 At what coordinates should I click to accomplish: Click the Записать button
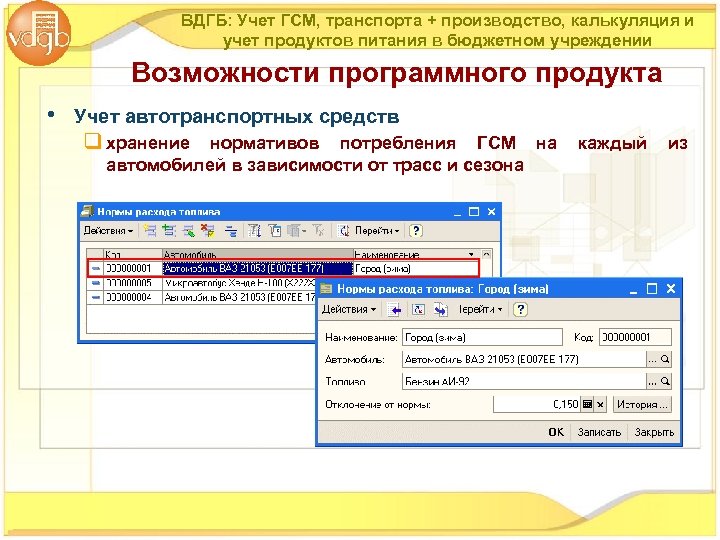(x=599, y=432)
